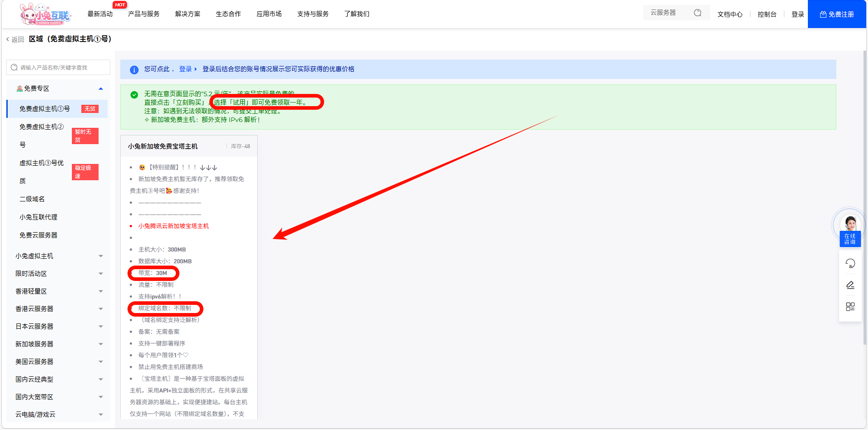Open 小兔腾讯云新加坡宝塔主机 red link
The image size is (868, 430).
174,226
